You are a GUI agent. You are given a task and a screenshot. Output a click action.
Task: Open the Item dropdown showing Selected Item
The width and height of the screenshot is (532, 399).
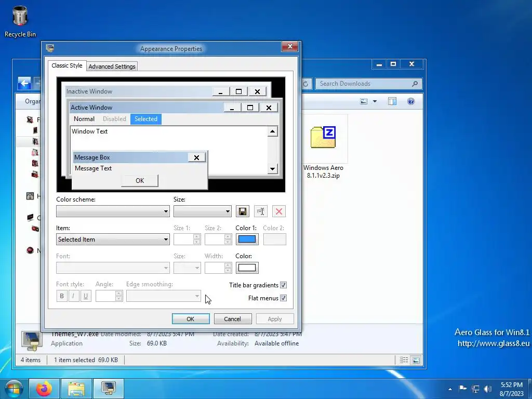pos(113,239)
